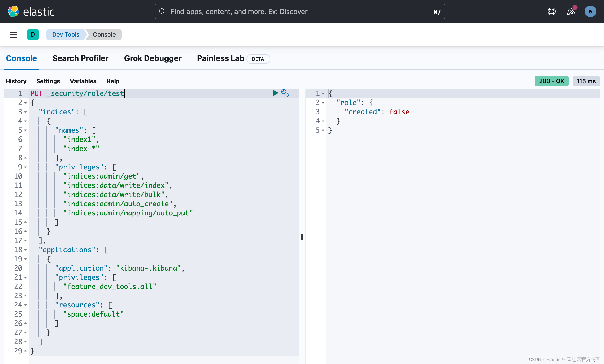Open the console History link

(x=16, y=81)
